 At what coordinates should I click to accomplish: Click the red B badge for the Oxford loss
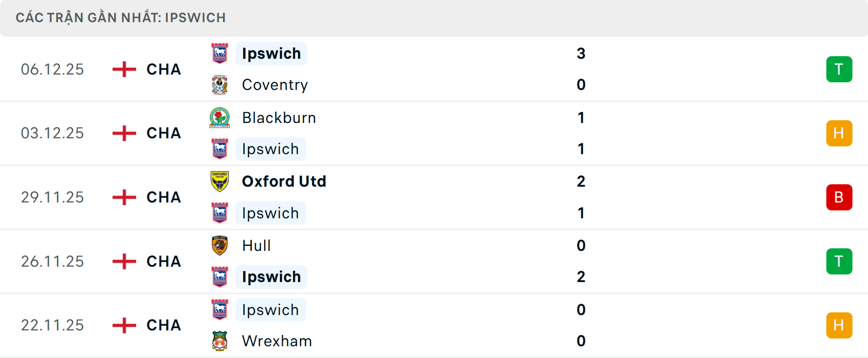(839, 197)
